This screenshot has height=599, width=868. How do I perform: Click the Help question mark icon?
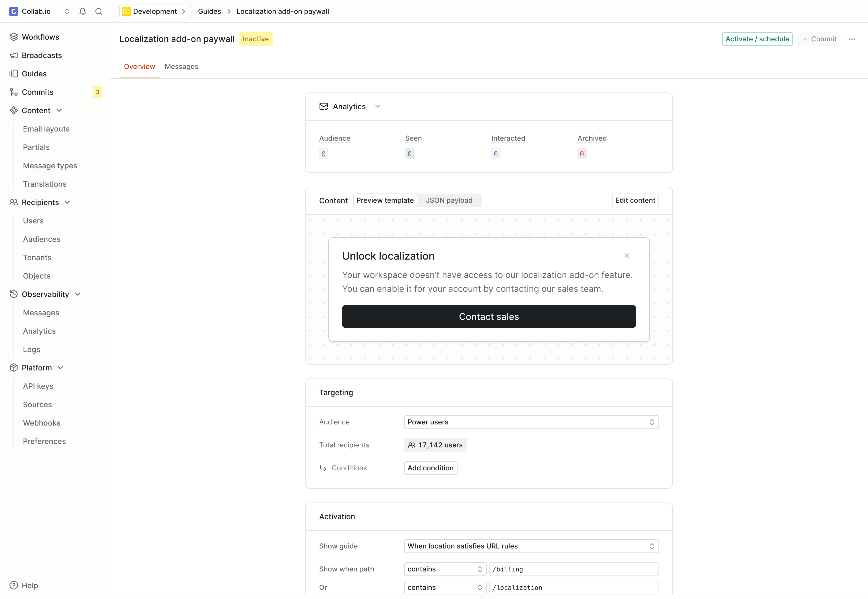tap(13, 585)
